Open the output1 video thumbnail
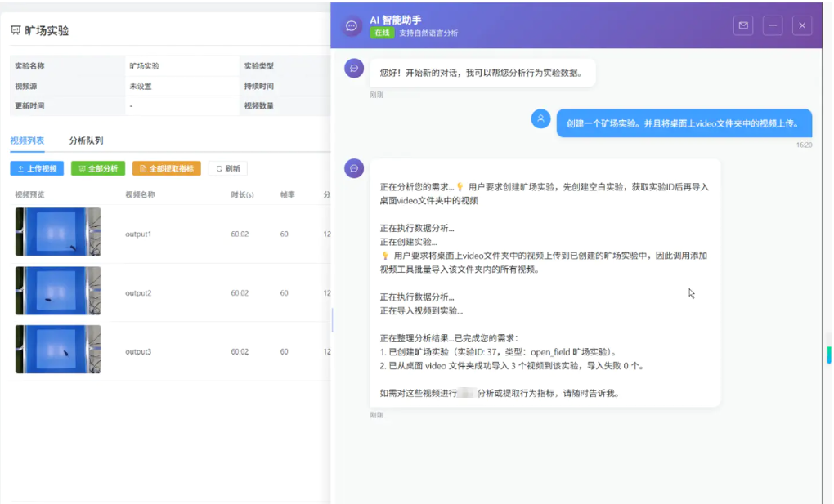 click(x=58, y=232)
